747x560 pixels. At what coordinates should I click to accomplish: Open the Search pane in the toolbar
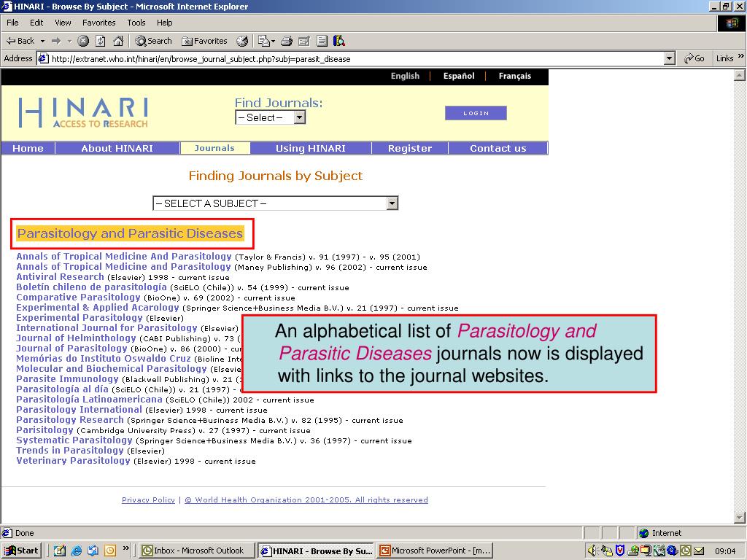coord(153,41)
